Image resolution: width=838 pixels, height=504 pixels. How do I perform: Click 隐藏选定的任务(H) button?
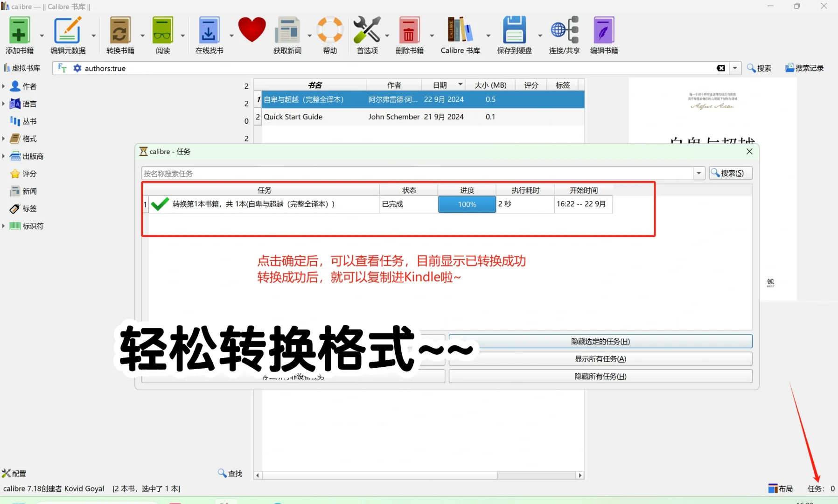coord(601,341)
